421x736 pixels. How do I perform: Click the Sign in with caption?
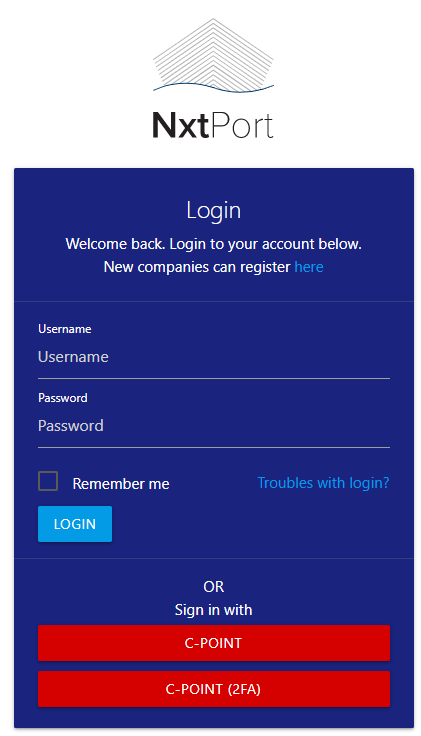point(214,610)
